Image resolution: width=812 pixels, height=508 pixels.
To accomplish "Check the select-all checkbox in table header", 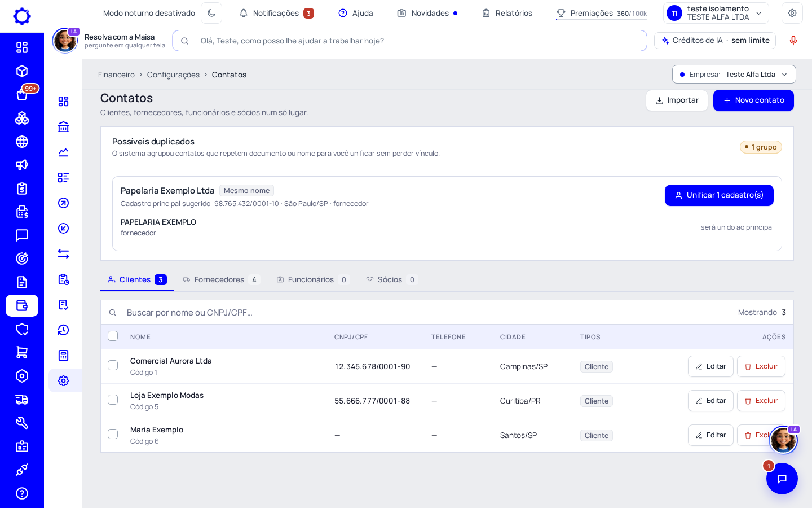I will pos(113,336).
